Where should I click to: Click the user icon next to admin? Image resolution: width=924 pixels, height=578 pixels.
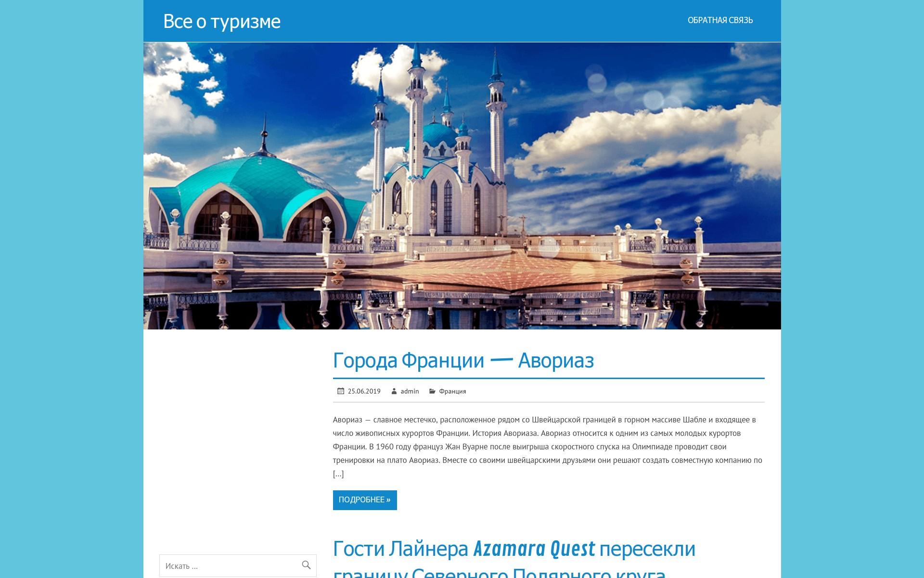point(394,391)
